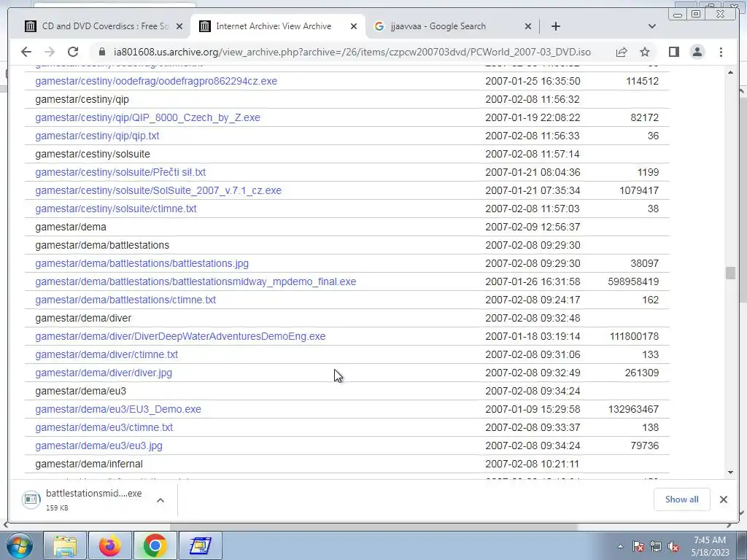
Task: Click the padlock site info icon
Action: click(x=101, y=52)
